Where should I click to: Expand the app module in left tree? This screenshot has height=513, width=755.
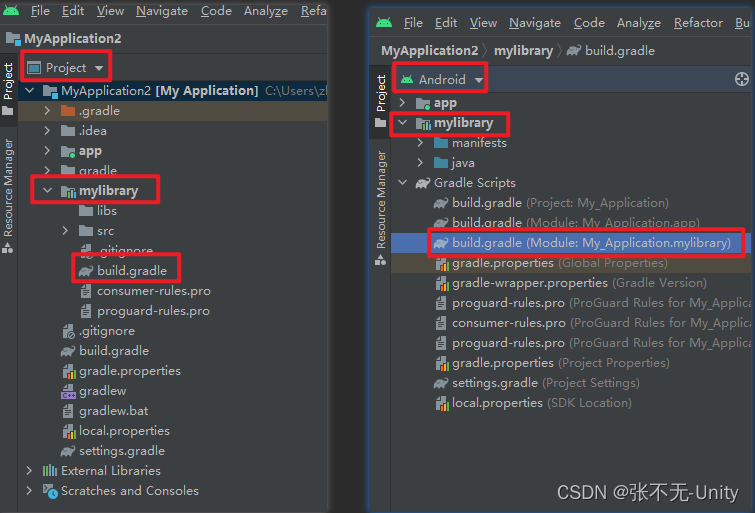[47, 151]
